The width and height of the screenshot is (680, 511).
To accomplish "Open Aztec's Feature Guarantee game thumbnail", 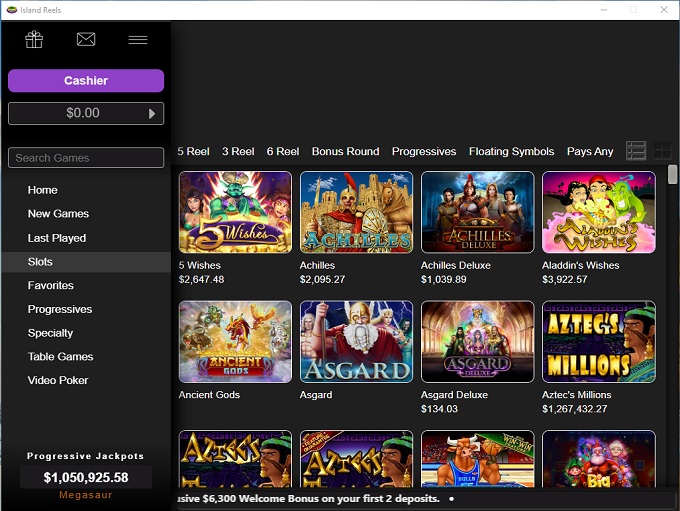I will (x=356, y=459).
